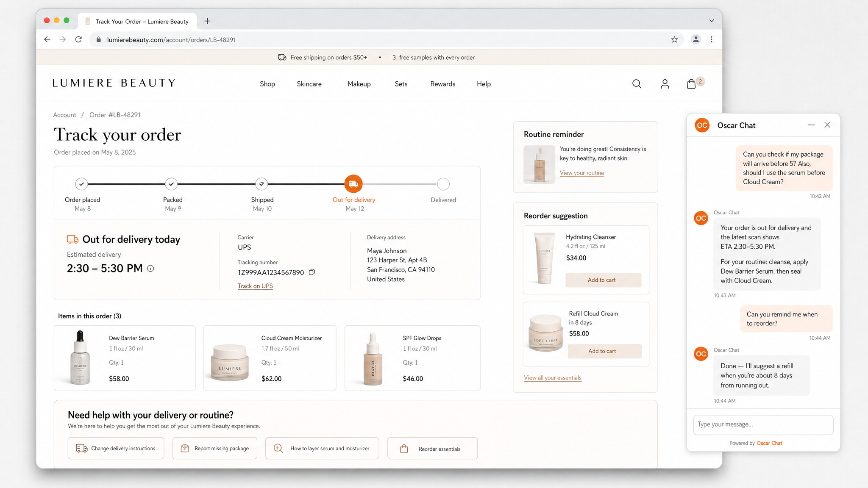
Task: Click the Dew Barrier Serum product name
Action: point(131,338)
